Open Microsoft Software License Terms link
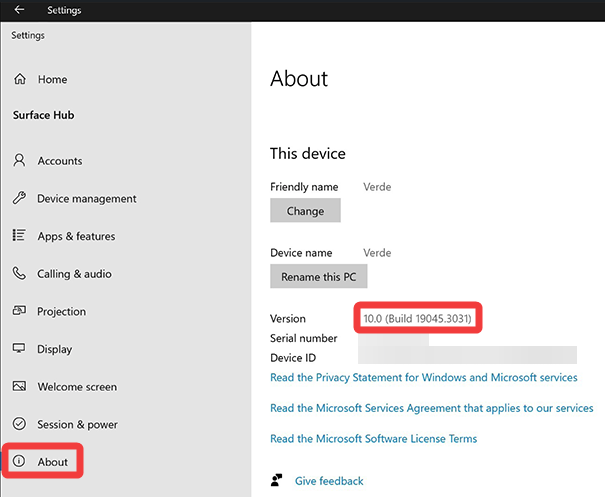This screenshot has height=497, width=605. pyautogui.click(x=373, y=439)
